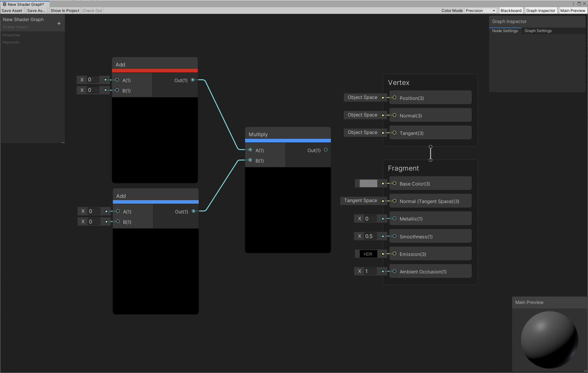Viewport: 588px width, 373px height.
Task: Open Tangent Space dropdown for Normal
Action: pos(360,200)
